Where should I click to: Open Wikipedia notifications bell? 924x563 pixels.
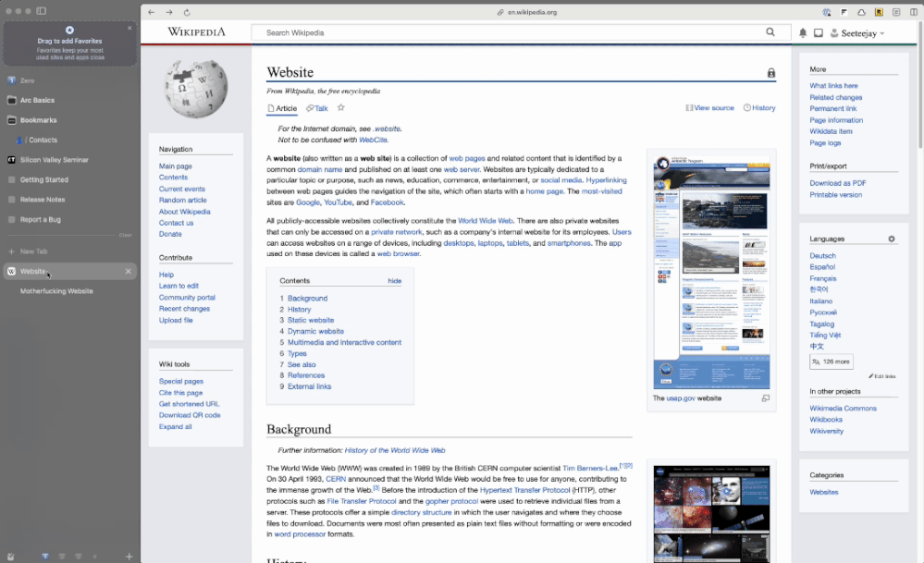click(x=803, y=33)
